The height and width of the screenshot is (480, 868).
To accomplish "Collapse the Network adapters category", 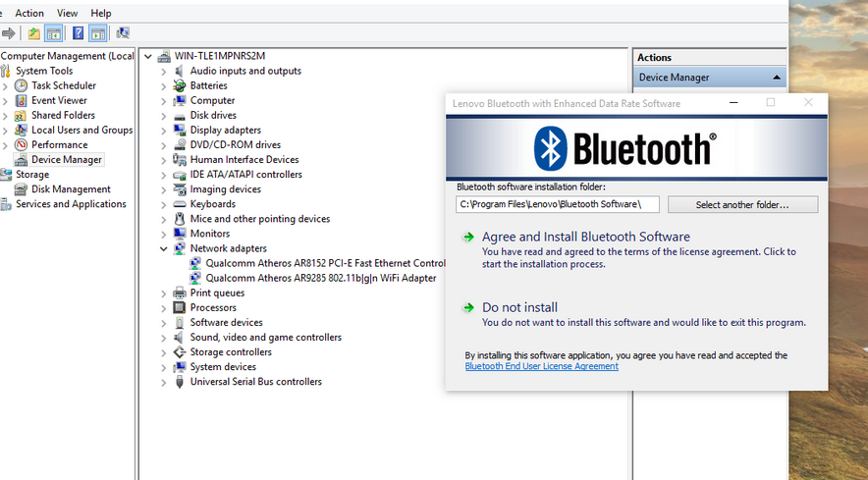I will coord(163,248).
